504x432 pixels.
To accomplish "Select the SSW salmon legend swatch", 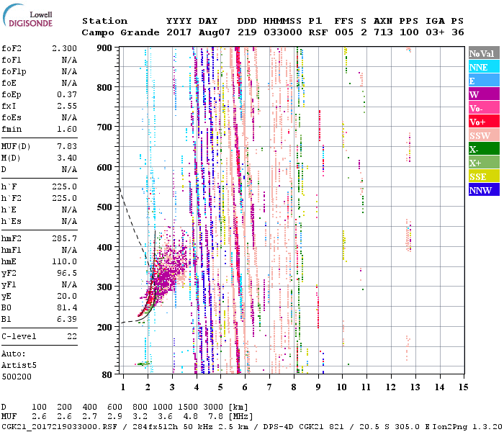I will click(484, 135).
